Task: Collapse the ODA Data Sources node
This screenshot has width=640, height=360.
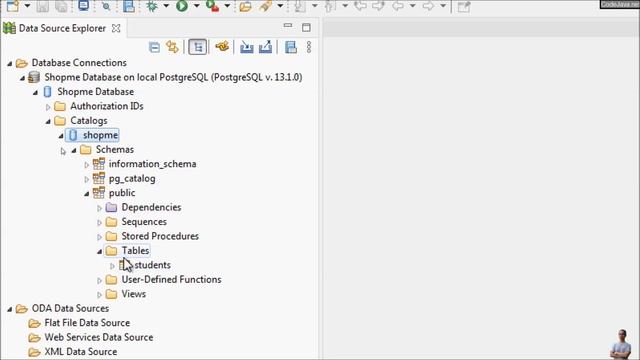Action: [x=9, y=309]
